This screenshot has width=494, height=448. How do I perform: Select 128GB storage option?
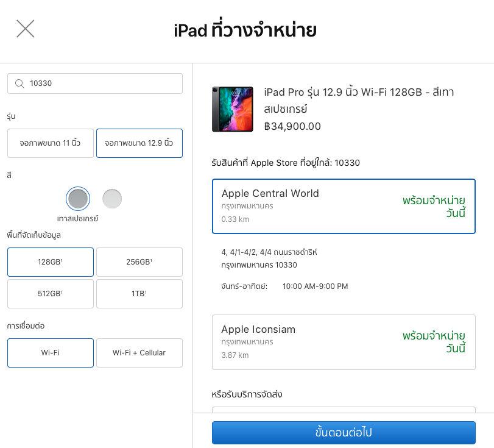point(51,262)
